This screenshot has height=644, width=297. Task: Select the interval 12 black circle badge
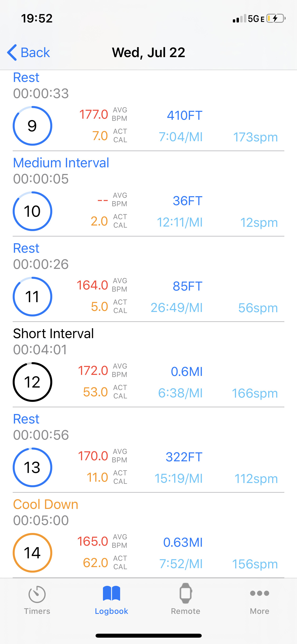pos(32,382)
